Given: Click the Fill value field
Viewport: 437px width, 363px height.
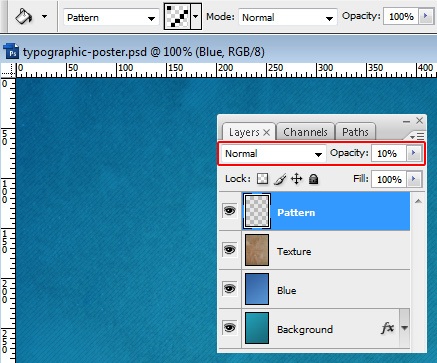Looking at the screenshot, I should 389,179.
